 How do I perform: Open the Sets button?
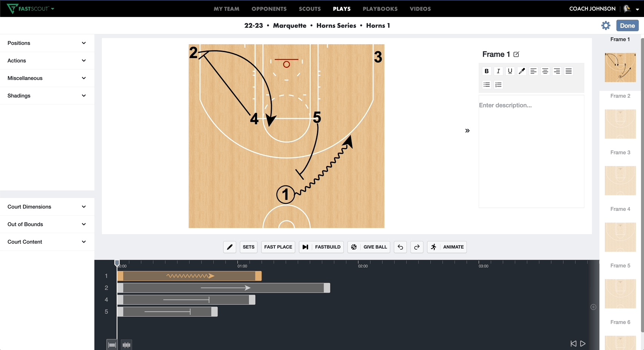(248, 247)
